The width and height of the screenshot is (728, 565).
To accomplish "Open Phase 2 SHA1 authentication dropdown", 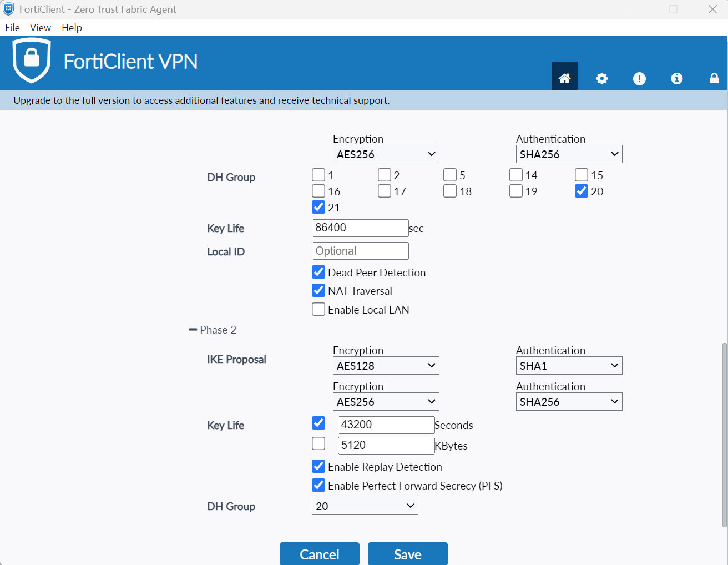I will pos(569,366).
